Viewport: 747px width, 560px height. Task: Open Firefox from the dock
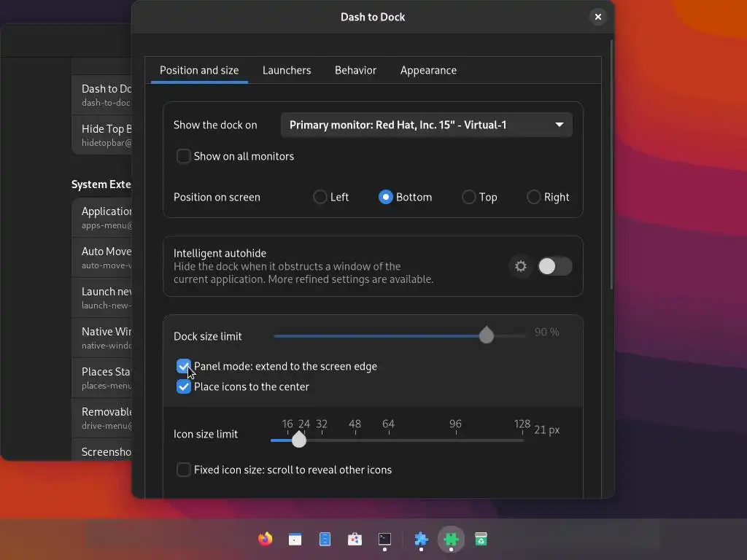click(x=266, y=539)
